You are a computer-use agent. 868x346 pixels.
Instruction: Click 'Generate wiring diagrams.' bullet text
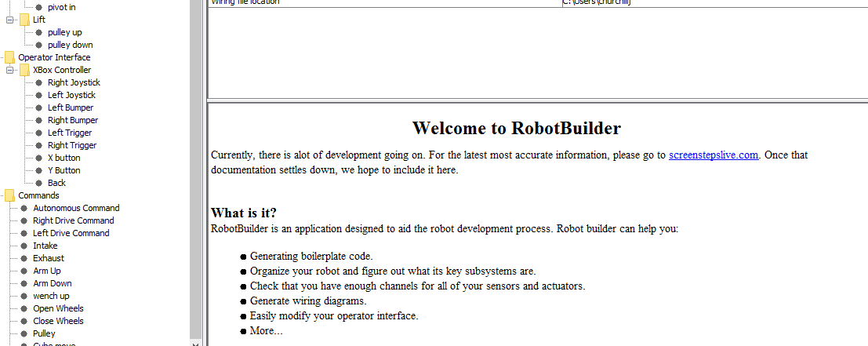[x=308, y=301]
